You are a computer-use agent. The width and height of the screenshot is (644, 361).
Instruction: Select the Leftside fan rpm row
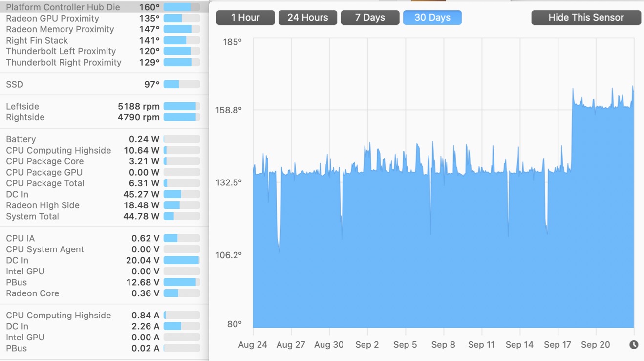105,106
